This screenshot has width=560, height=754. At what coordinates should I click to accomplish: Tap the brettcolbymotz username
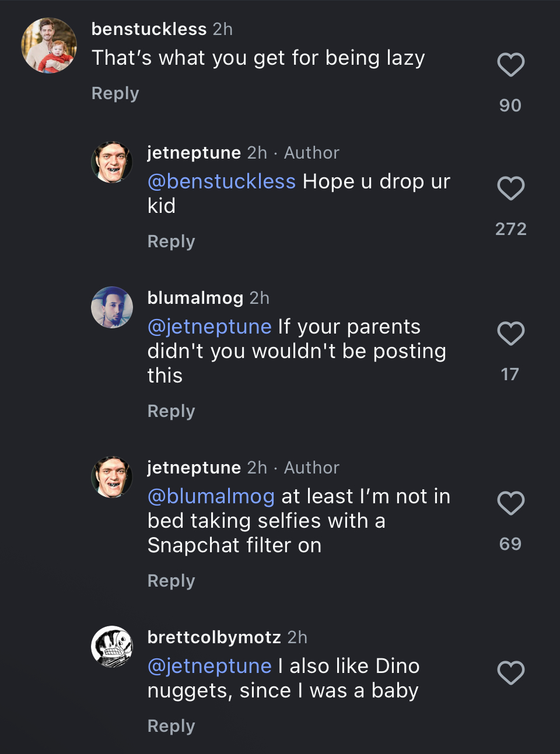(x=214, y=637)
